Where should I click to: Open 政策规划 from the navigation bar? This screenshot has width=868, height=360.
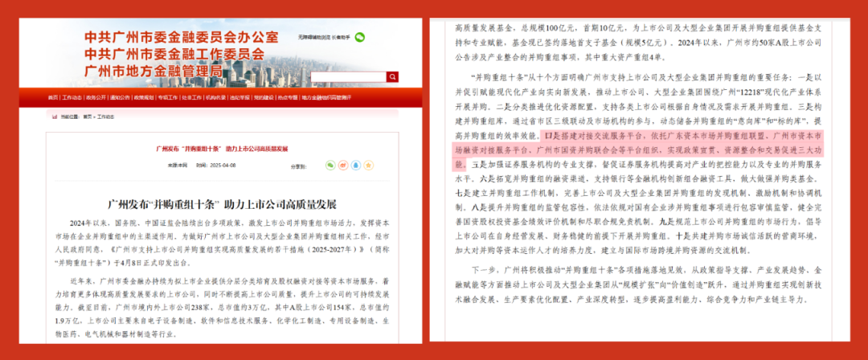point(144,98)
